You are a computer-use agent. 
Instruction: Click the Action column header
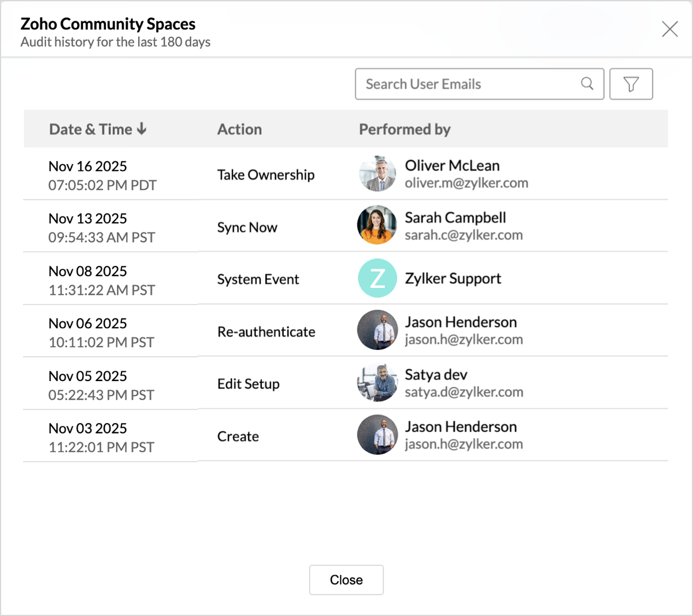click(x=239, y=130)
